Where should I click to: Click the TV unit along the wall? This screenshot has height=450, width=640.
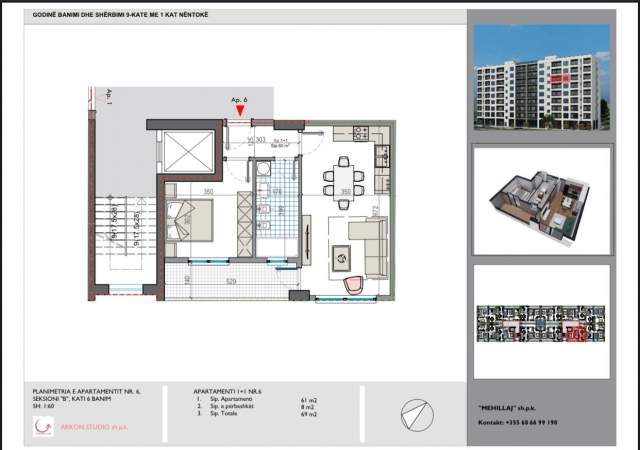pyautogui.click(x=307, y=240)
